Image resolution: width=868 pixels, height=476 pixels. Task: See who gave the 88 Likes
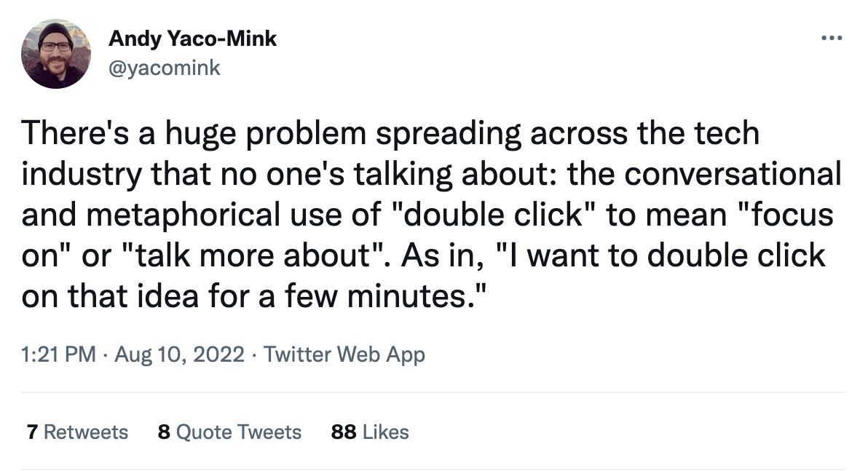(x=369, y=432)
